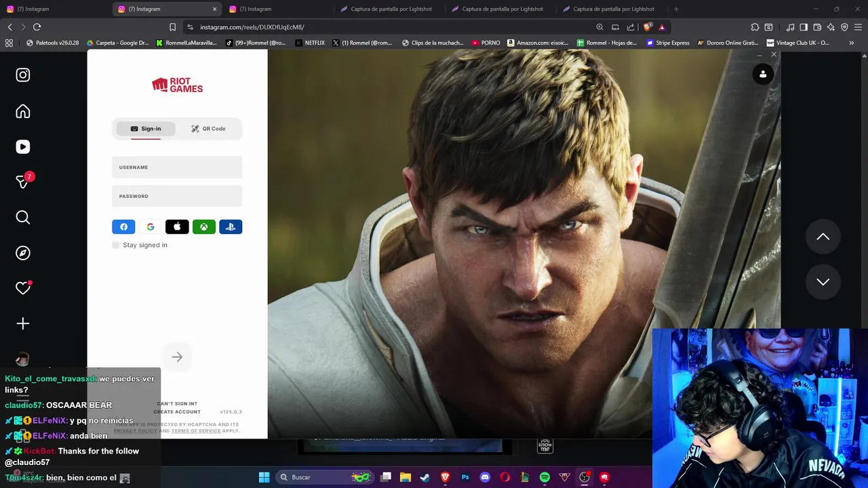Expand the bookmarks overflow chevron

pyautogui.click(x=851, y=43)
